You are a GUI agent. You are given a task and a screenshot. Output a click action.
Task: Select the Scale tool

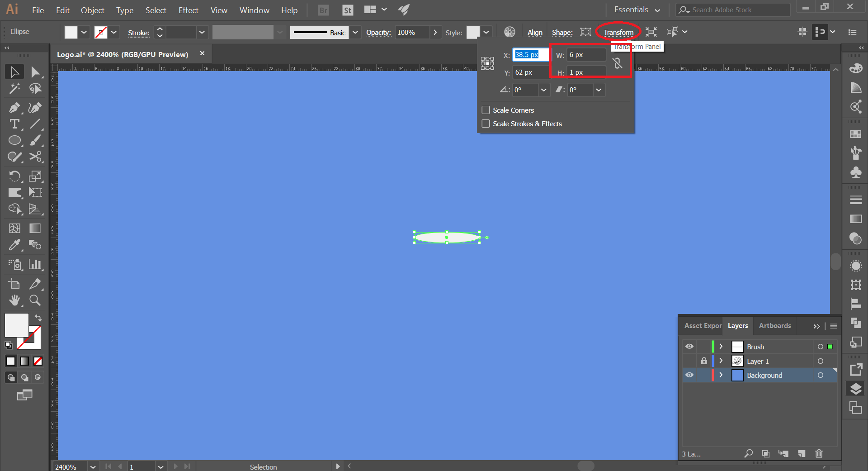click(35, 176)
